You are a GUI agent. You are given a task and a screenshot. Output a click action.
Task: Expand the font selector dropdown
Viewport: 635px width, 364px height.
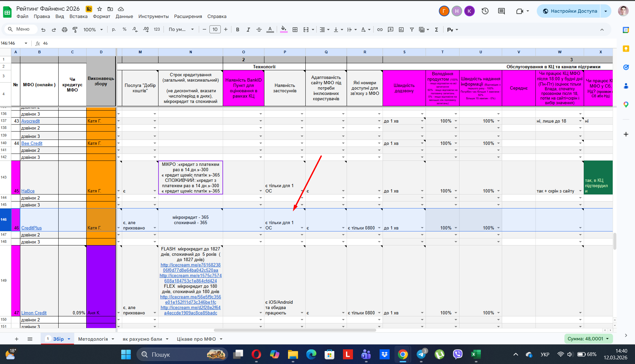[x=181, y=30]
